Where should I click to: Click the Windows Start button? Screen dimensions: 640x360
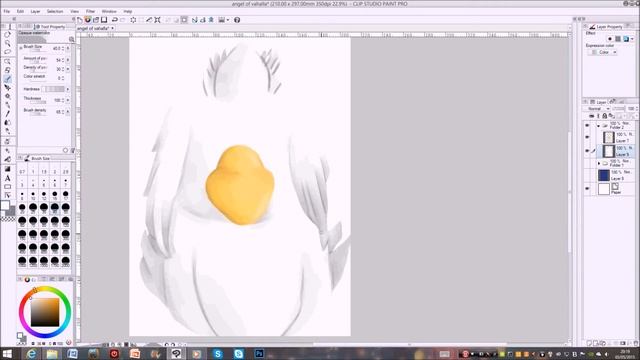[x=7, y=353]
